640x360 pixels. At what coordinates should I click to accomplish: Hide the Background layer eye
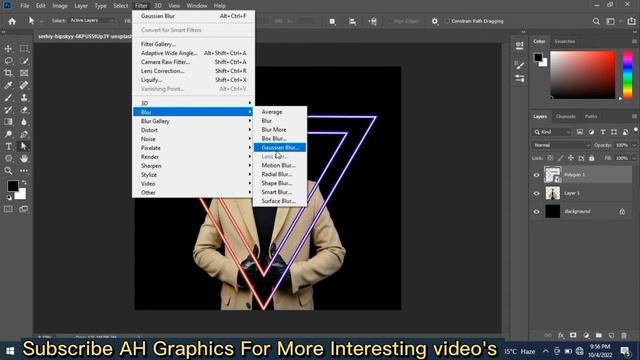point(537,212)
